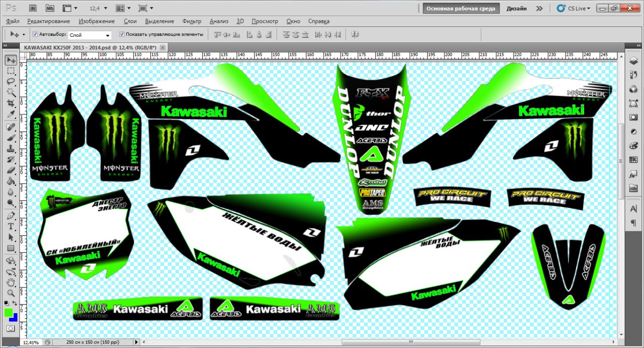The image size is (644, 348).
Task: Align top edges in options bar
Action: [x=218, y=35]
